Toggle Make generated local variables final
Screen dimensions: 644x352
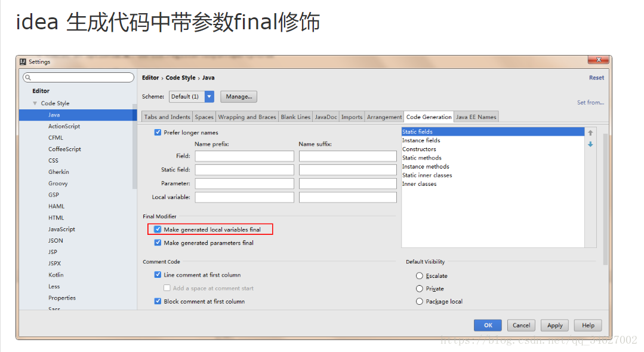pyautogui.click(x=158, y=229)
